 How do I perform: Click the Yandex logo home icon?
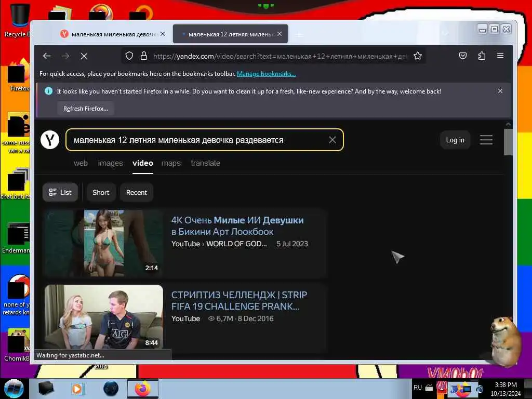[50, 140]
